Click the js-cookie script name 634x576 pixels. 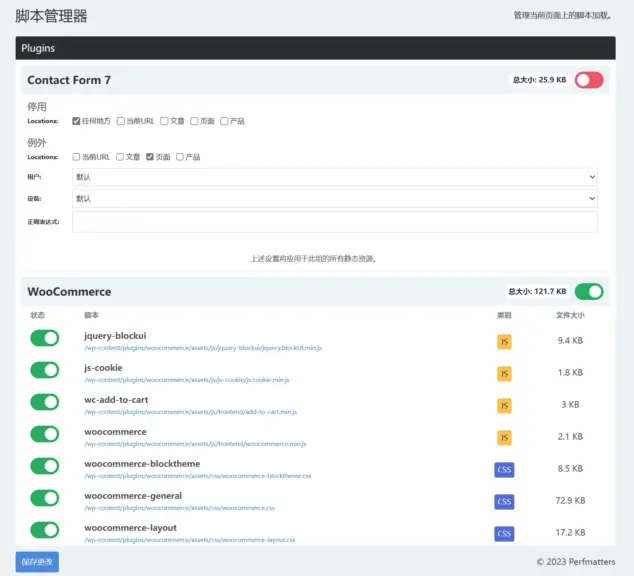click(x=103, y=368)
